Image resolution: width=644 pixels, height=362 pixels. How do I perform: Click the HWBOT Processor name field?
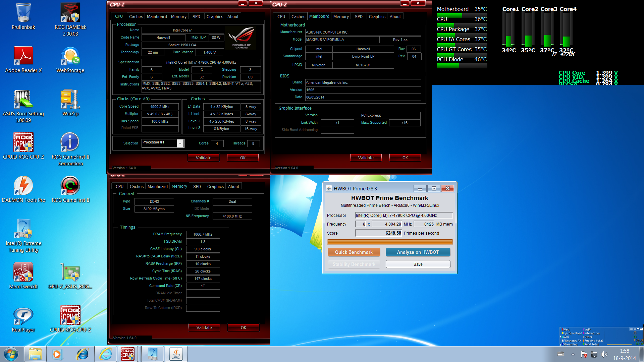[404, 215]
